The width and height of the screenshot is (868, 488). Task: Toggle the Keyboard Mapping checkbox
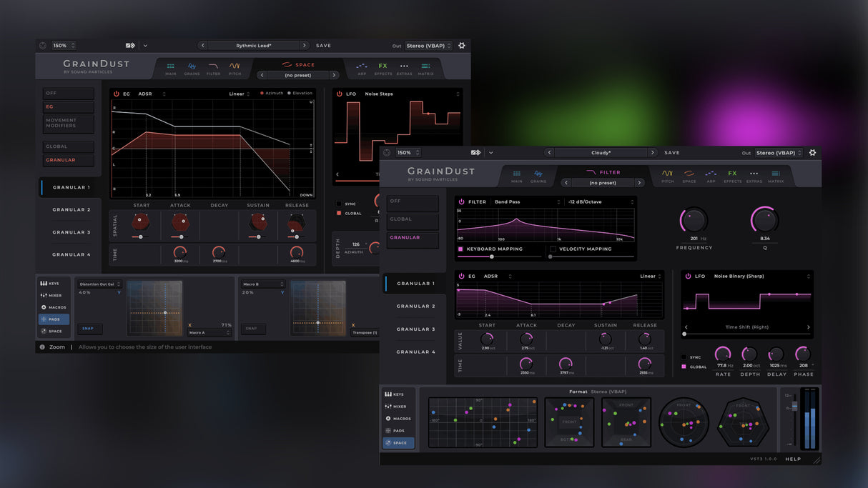pos(460,249)
